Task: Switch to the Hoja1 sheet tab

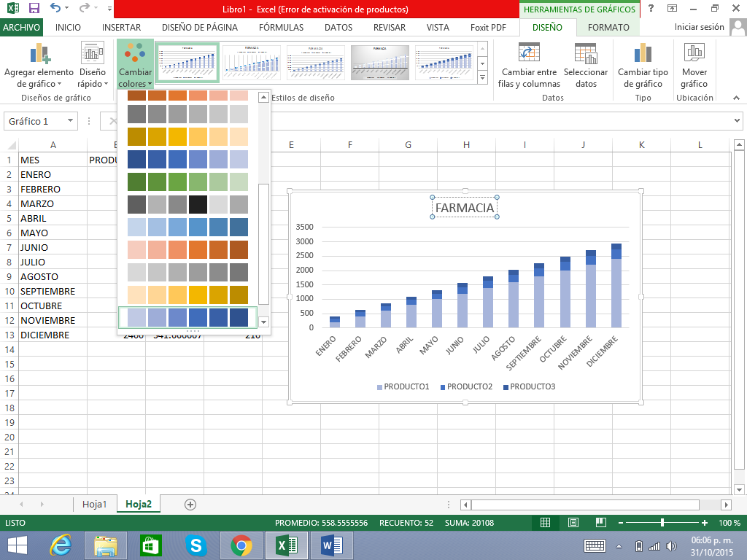Action: click(x=95, y=504)
